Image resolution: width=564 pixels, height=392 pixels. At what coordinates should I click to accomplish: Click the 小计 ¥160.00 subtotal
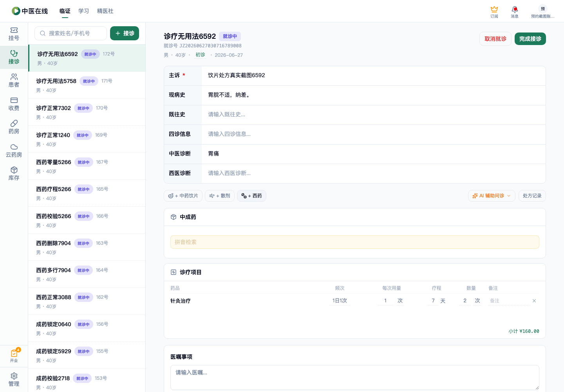[524, 331]
